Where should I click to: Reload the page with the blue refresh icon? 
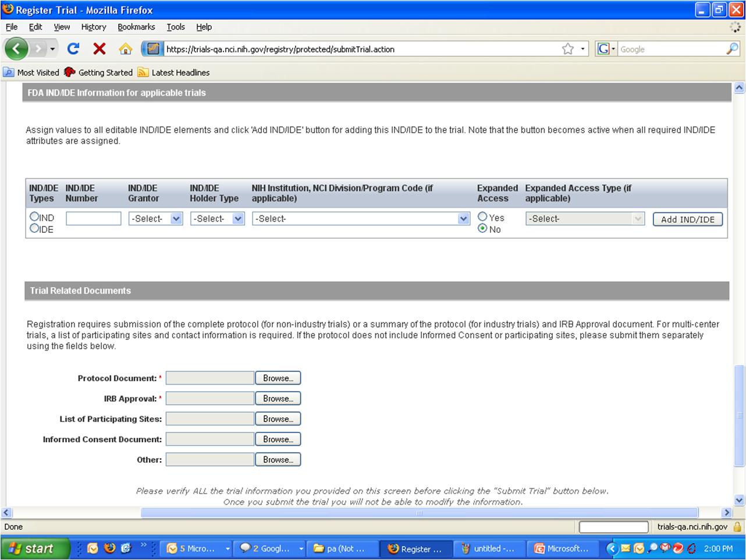pyautogui.click(x=73, y=49)
